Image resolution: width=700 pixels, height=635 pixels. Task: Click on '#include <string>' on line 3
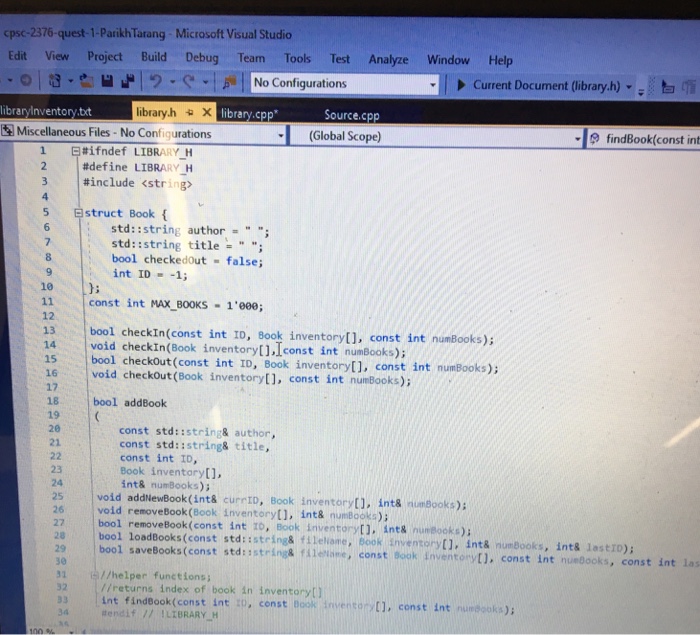pyautogui.click(x=138, y=183)
